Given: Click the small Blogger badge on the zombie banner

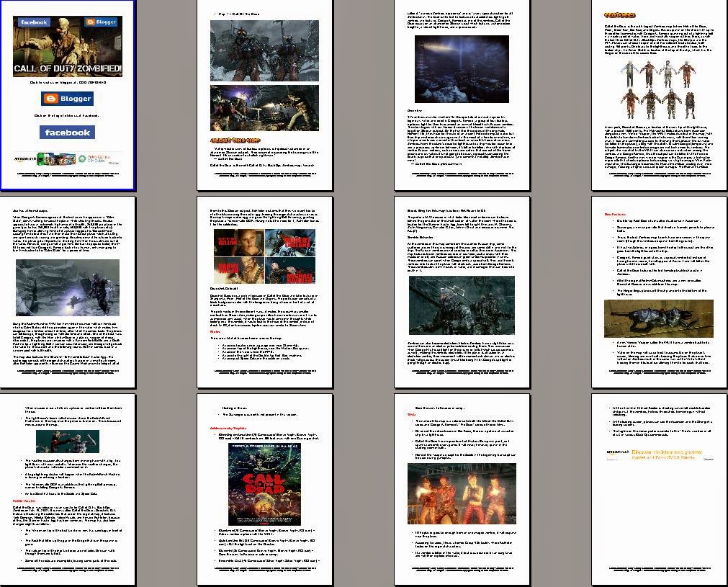Looking at the screenshot, I should 102,22.
